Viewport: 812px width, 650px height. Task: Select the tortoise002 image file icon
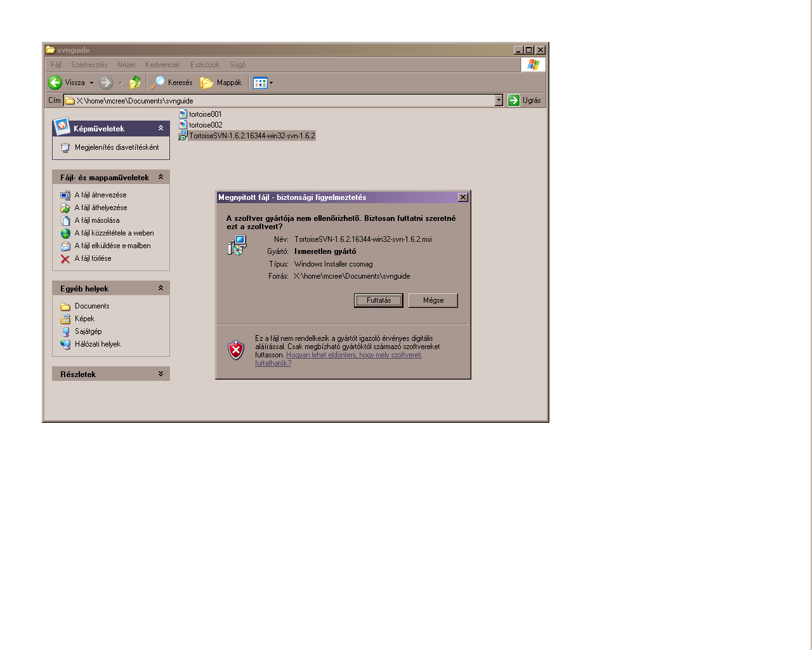(x=183, y=125)
